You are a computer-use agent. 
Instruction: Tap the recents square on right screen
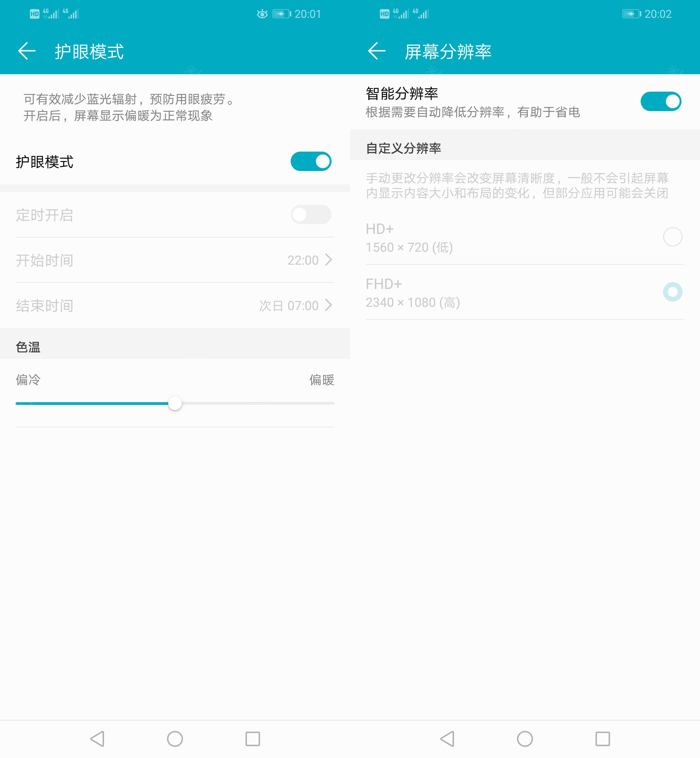click(x=603, y=739)
